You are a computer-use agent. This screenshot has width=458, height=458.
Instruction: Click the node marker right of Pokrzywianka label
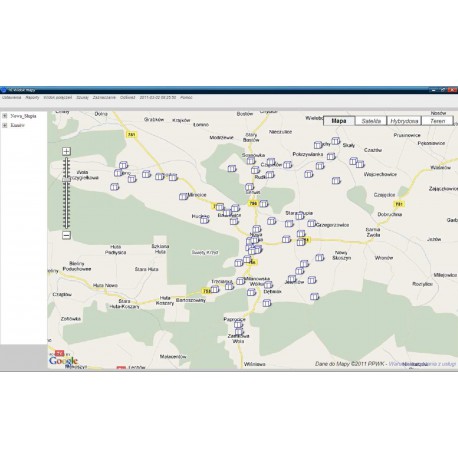pos(331,156)
